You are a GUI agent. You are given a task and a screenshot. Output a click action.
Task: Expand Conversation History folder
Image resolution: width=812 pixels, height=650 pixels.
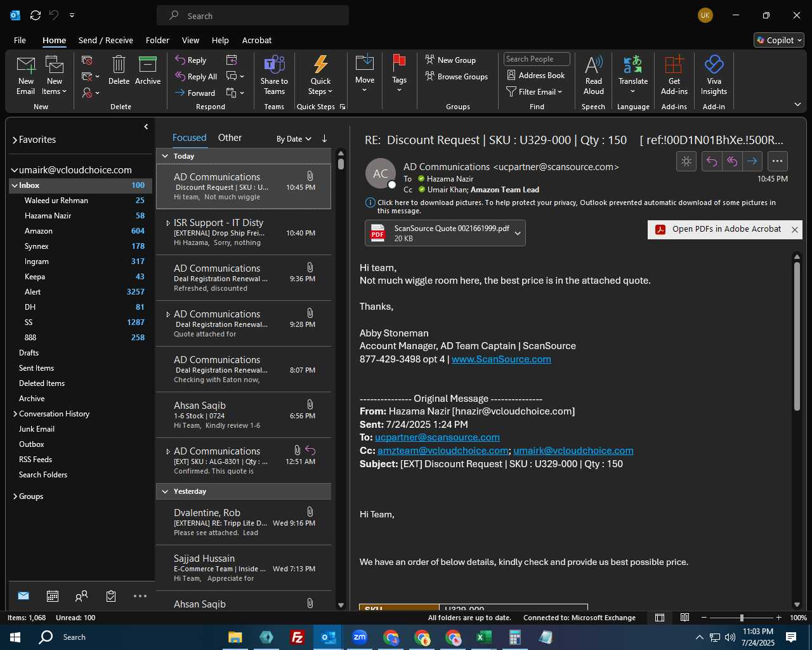coord(15,414)
